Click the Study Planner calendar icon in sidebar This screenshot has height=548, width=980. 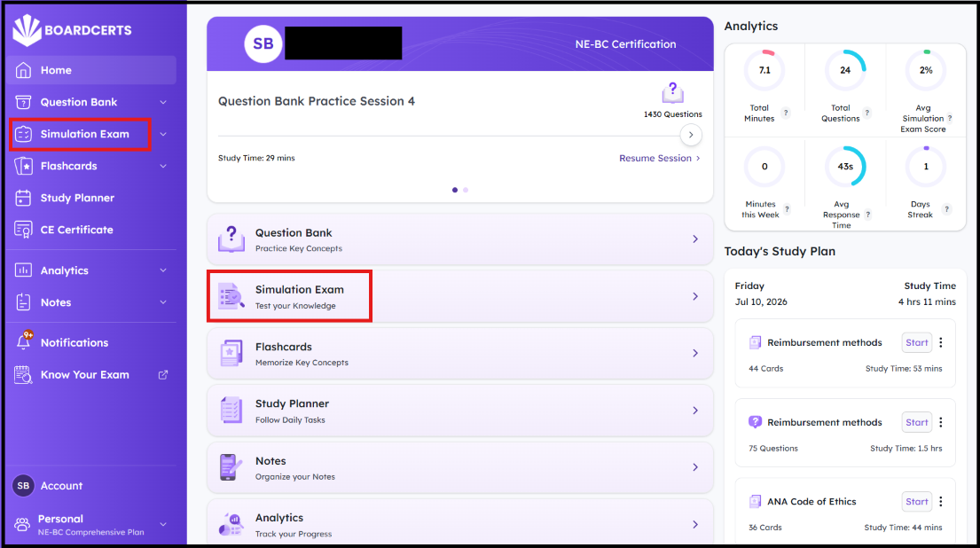click(23, 198)
